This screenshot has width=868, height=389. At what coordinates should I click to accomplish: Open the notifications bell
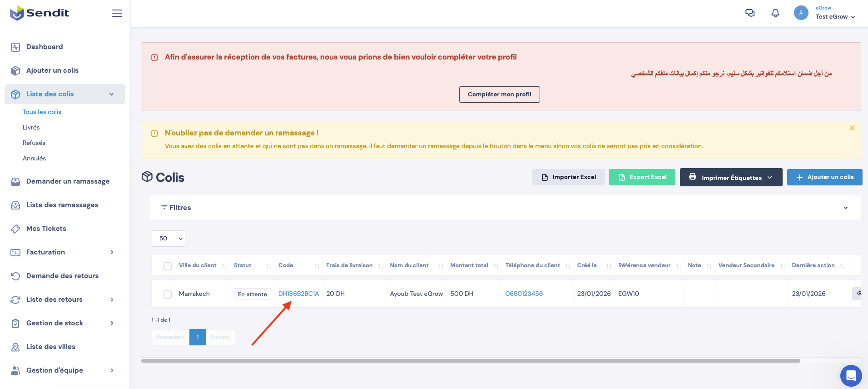click(775, 13)
